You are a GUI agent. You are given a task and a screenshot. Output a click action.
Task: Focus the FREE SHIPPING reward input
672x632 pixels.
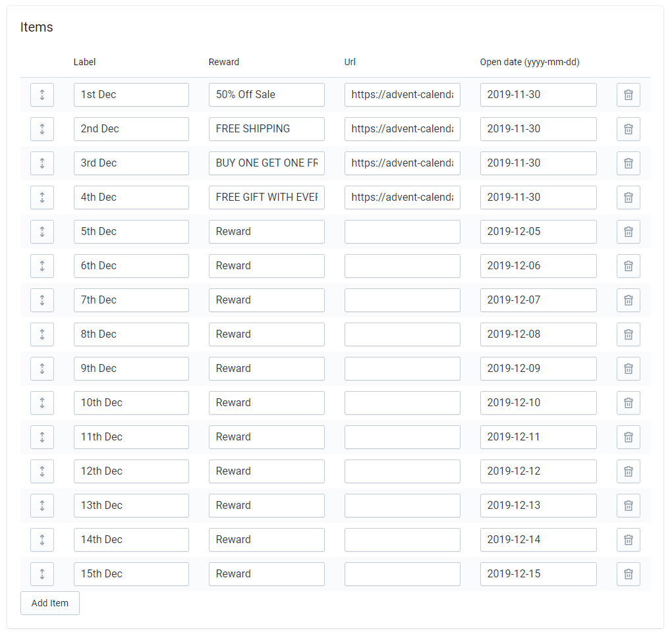tap(266, 129)
